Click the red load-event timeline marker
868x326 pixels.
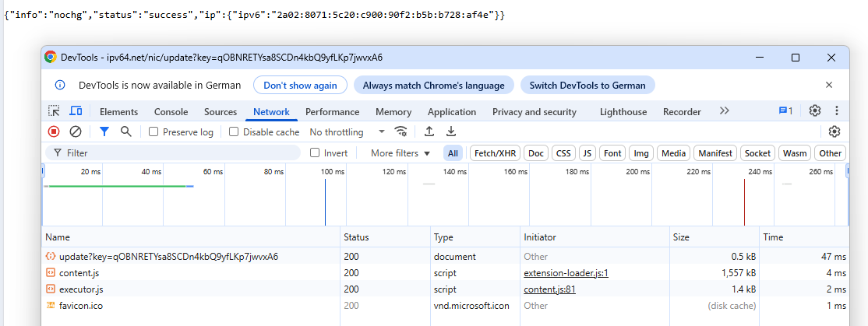[745, 202]
